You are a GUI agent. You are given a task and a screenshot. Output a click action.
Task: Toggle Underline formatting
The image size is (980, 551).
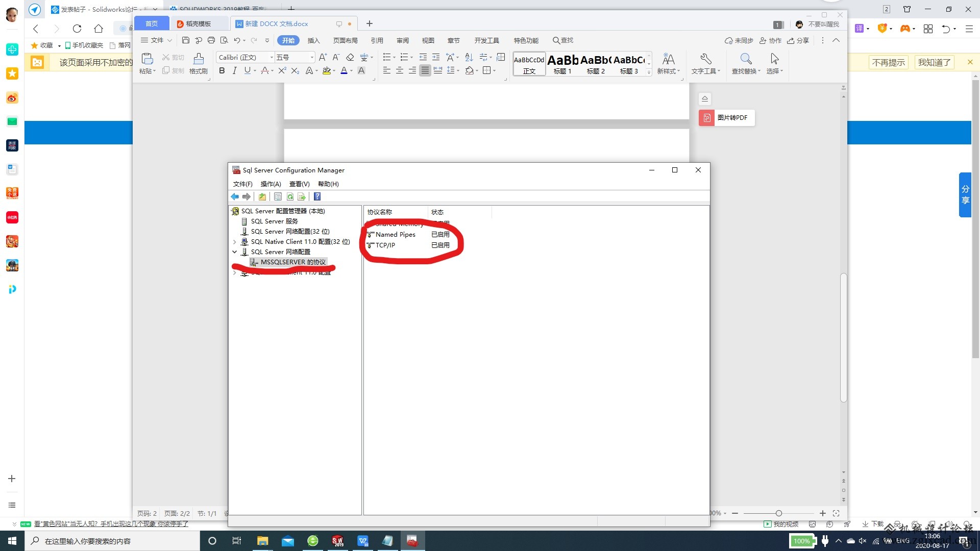click(247, 71)
